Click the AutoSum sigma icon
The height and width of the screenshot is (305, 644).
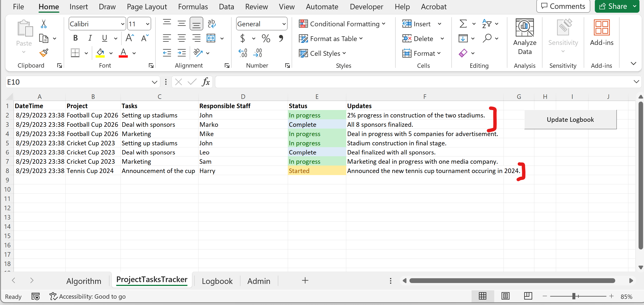(x=463, y=24)
